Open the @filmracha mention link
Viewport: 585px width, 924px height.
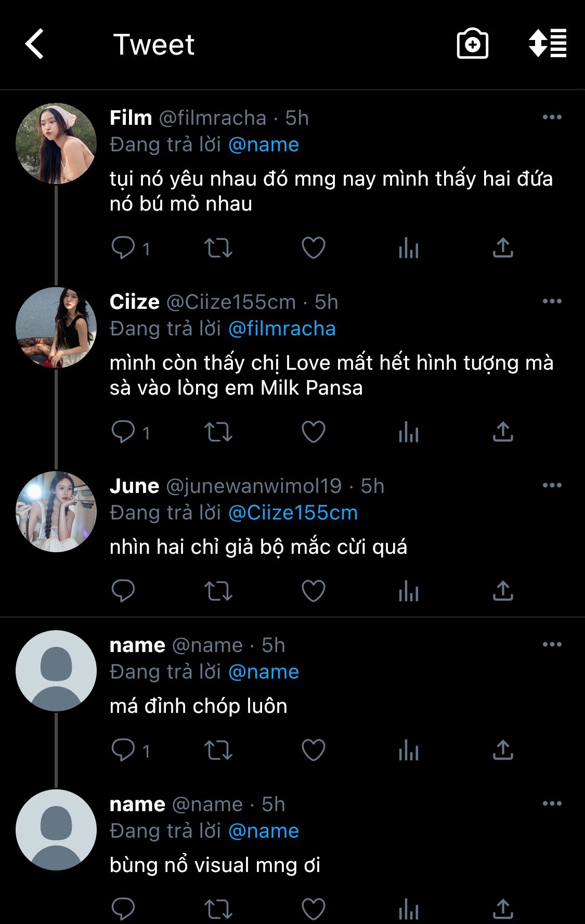282,329
